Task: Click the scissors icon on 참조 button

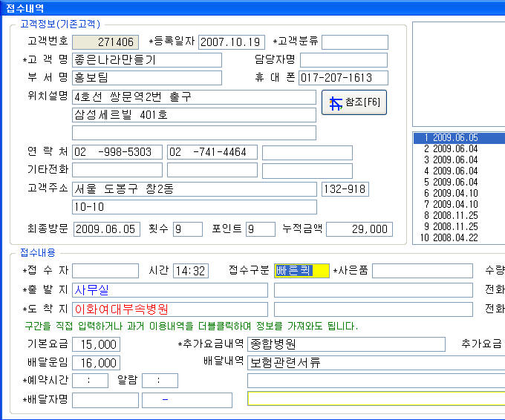Action: (335, 104)
